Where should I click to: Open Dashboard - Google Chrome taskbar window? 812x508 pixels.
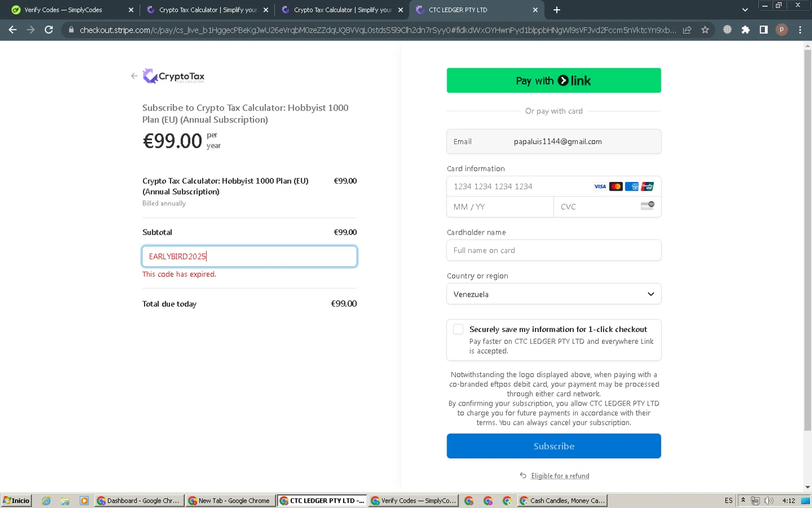(139, 501)
